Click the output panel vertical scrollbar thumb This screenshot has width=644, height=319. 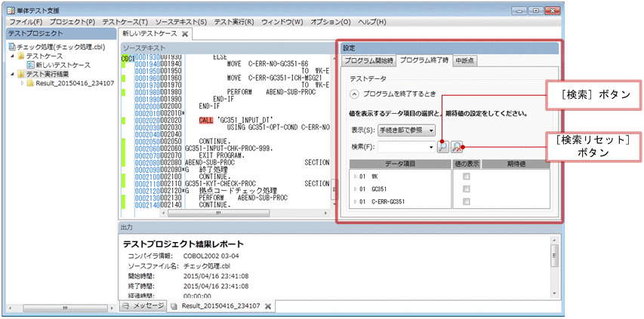554,255
